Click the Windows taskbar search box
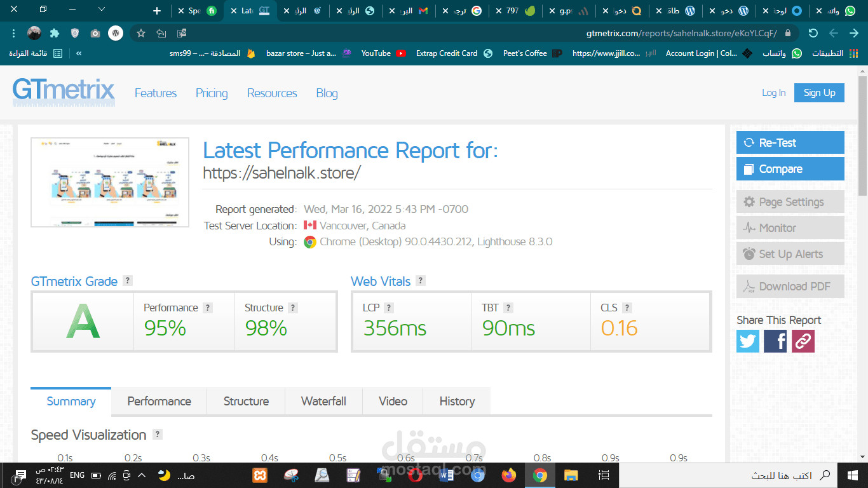This screenshot has height=488, width=868. coord(728,475)
